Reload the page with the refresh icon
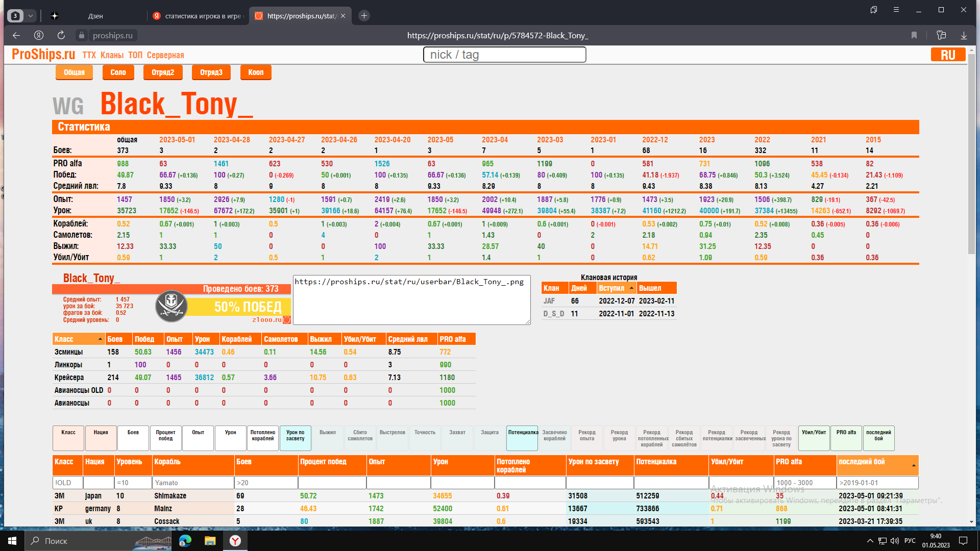The image size is (980, 551). (x=61, y=35)
